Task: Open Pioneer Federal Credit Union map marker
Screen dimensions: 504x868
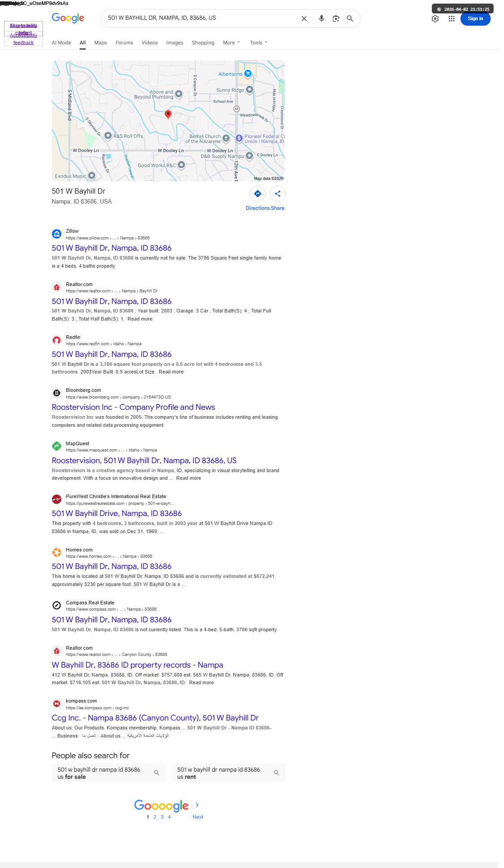Action: click(x=239, y=138)
